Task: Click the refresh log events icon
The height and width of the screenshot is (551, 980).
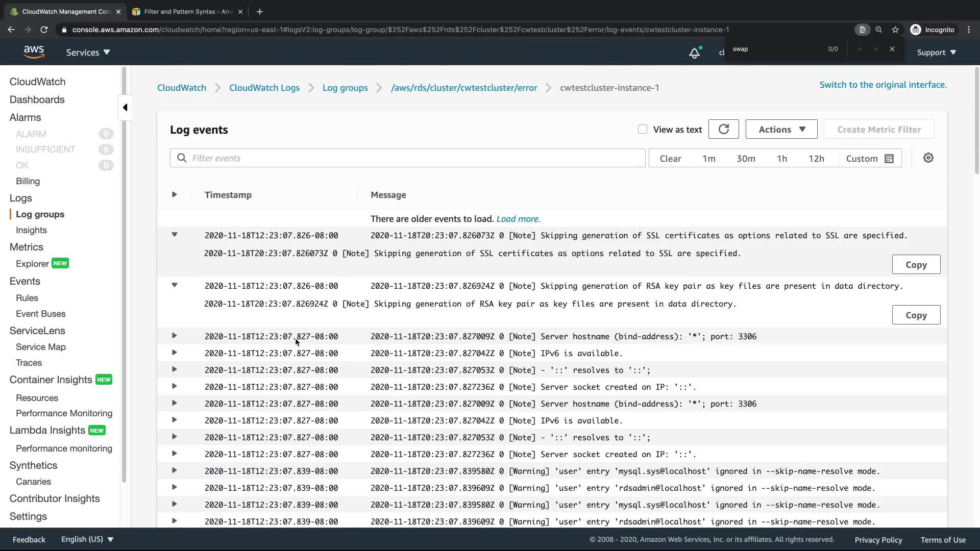Action: (723, 130)
